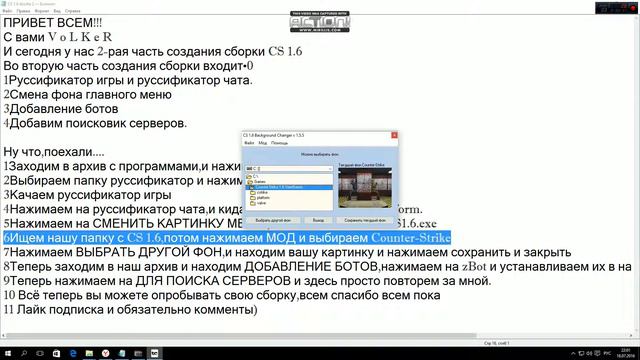
Task: Click the current background preview image
Action: (x=365, y=188)
